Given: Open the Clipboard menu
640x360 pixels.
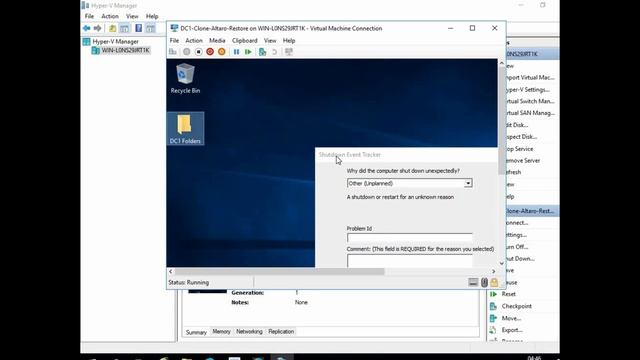Looking at the screenshot, I should pyautogui.click(x=244, y=40).
